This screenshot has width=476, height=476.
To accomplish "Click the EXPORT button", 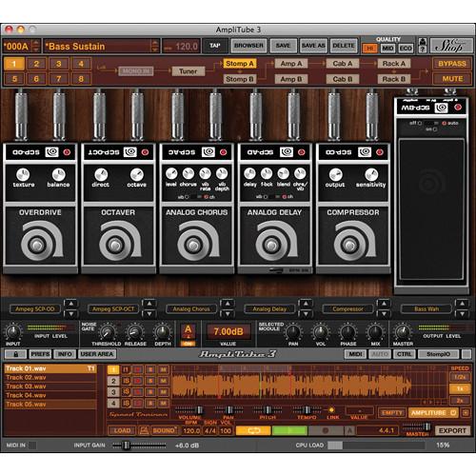I will pos(452,430).
